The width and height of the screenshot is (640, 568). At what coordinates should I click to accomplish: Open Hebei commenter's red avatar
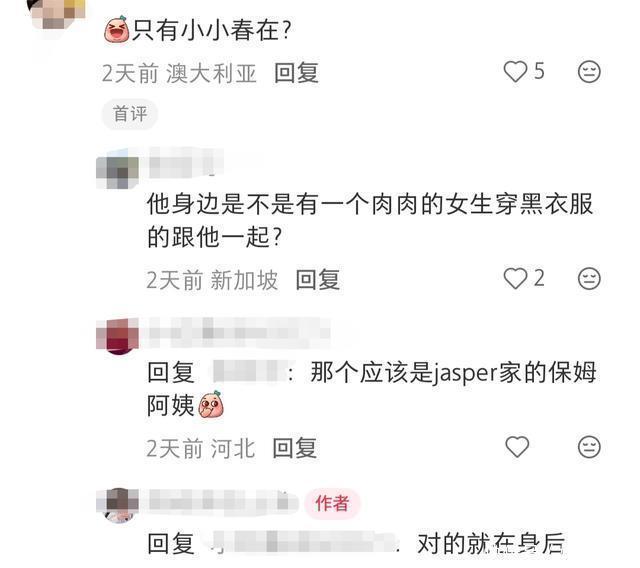pos(118,337)
